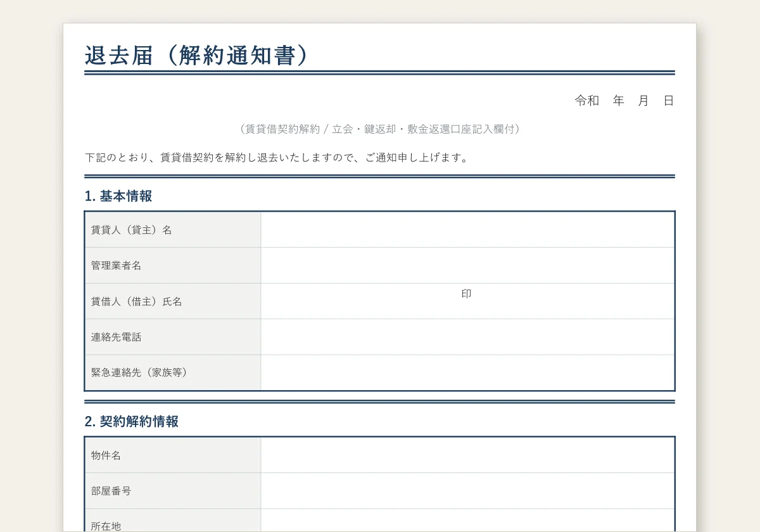The height and width of the screenshot is (532, 760).
Task: Click the 緊急連絡先（家族等） entry cell
Action: pyautogui.click(x=467, y=372)
